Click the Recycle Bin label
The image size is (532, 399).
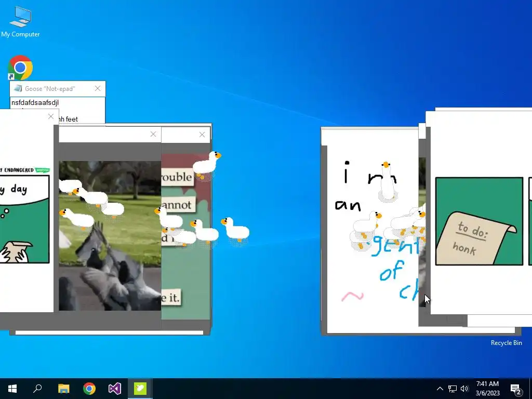point(506,343)
